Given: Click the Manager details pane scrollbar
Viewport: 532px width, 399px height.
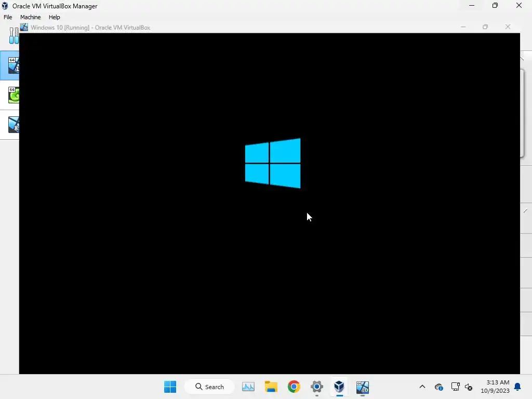Looking at the screenshot, I should [x=522, y=113].
